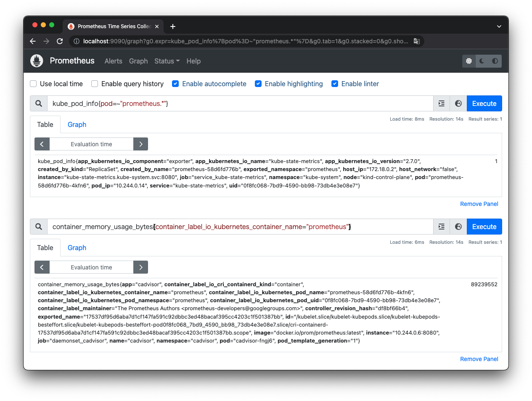
Task: Switch to light theme sun icon
Action: coord(469,61)
